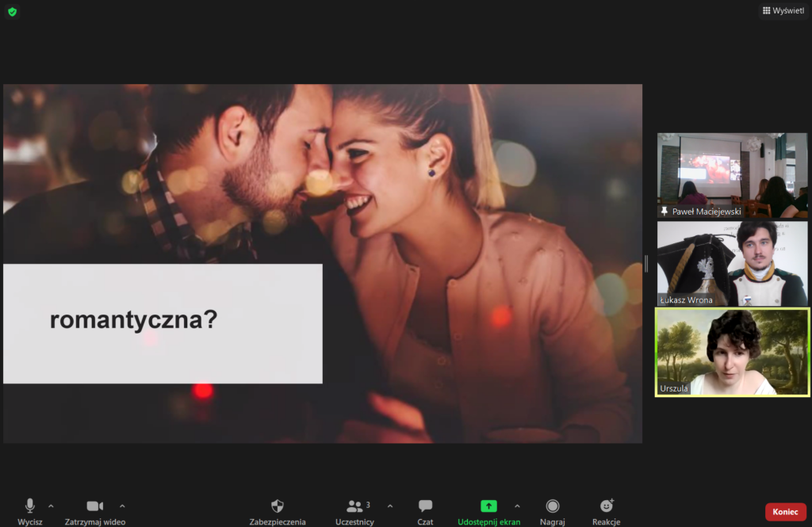Expand share screen options arrow
Image resolution: width=812 pixels, height=527 pixels.
click(517, 506)
